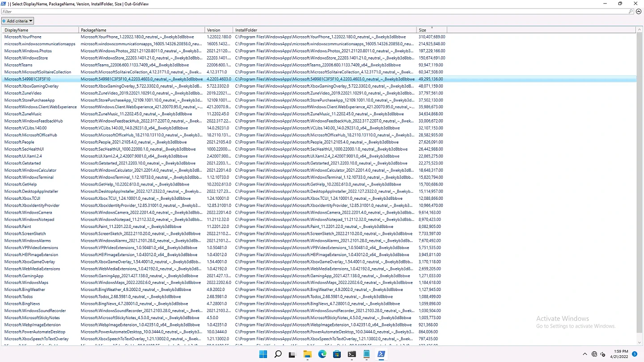Launch File Explorer from the taskbar
Image resolution: width=644 pixels, height=362 pixels.
click(307, 354)
